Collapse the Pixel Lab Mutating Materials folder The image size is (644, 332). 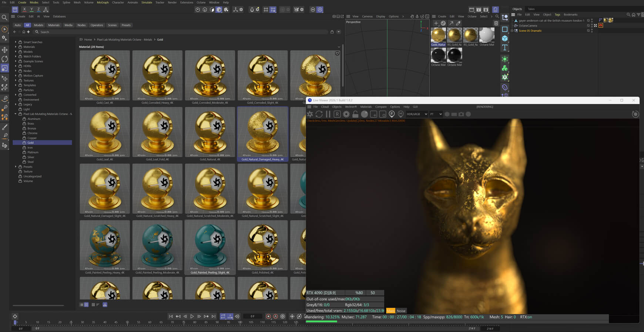(x=16, y=114)
